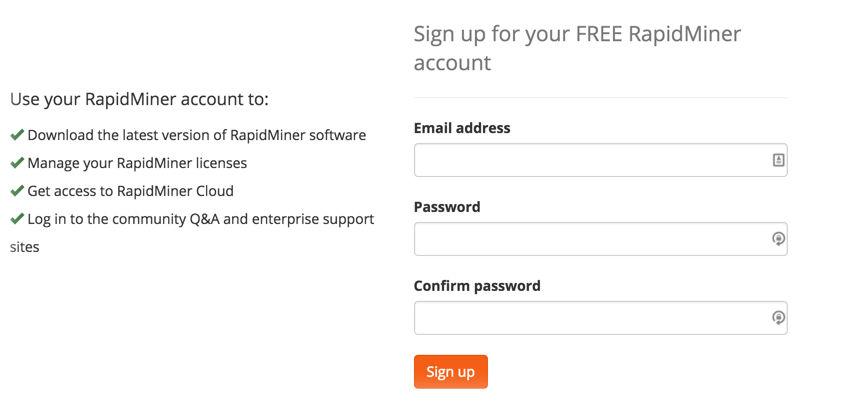Click the "Email address" field label
The height and width of the screenshot is (400, 841).
(x=462, y=128)
